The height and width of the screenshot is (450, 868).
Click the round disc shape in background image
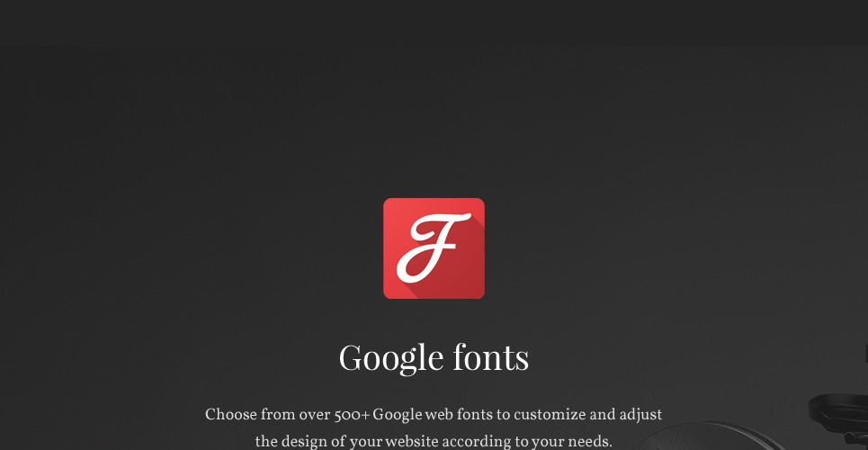point(720,436)
